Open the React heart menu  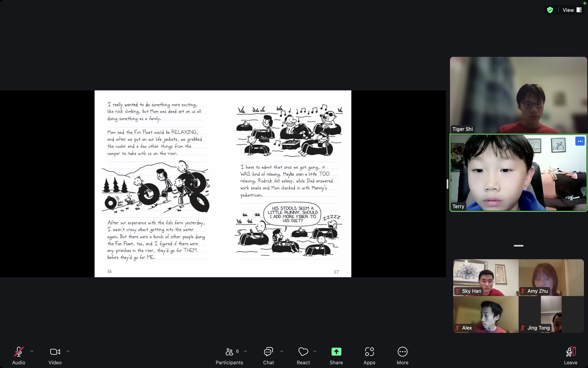(x=303, y=356)
